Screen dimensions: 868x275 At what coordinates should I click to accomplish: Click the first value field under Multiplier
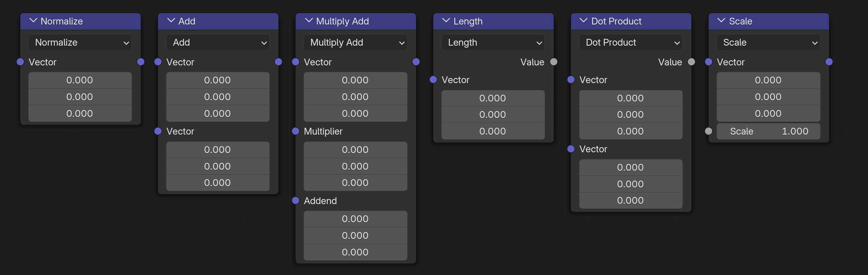(x=355, y=150)
